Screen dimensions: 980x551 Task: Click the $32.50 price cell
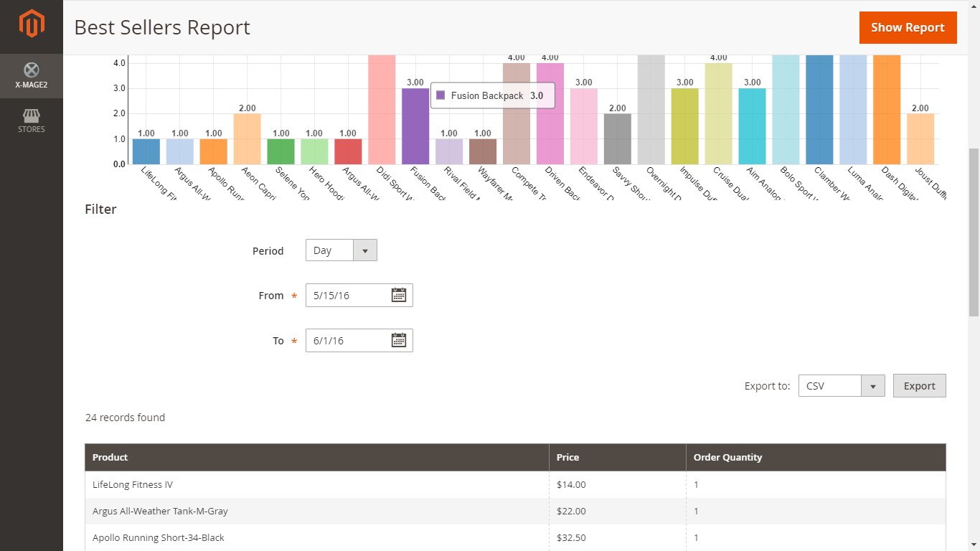click(x=618, y=537)
